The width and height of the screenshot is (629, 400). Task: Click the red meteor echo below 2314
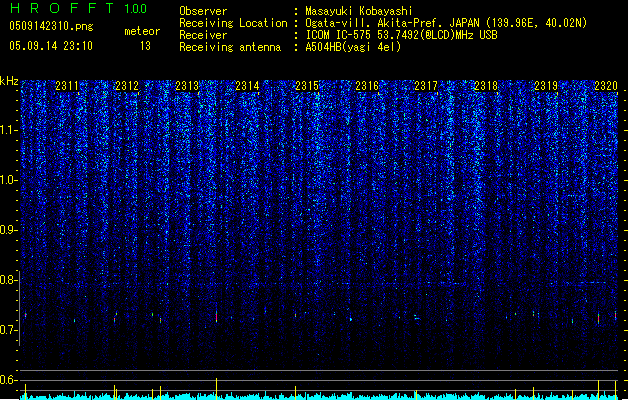[217, 317]
